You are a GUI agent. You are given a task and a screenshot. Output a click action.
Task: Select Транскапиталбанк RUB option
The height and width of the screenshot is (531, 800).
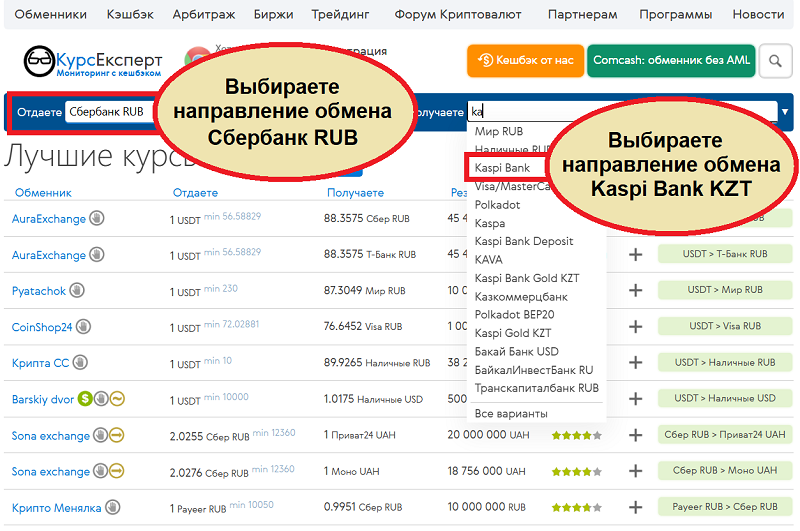[536, 388]
